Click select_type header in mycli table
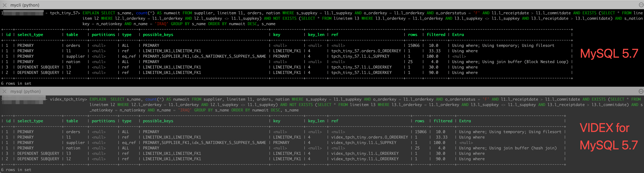Image resolution: width=644 pixels, height=173 pixels. pyautogui.click(x=30, y=35)
